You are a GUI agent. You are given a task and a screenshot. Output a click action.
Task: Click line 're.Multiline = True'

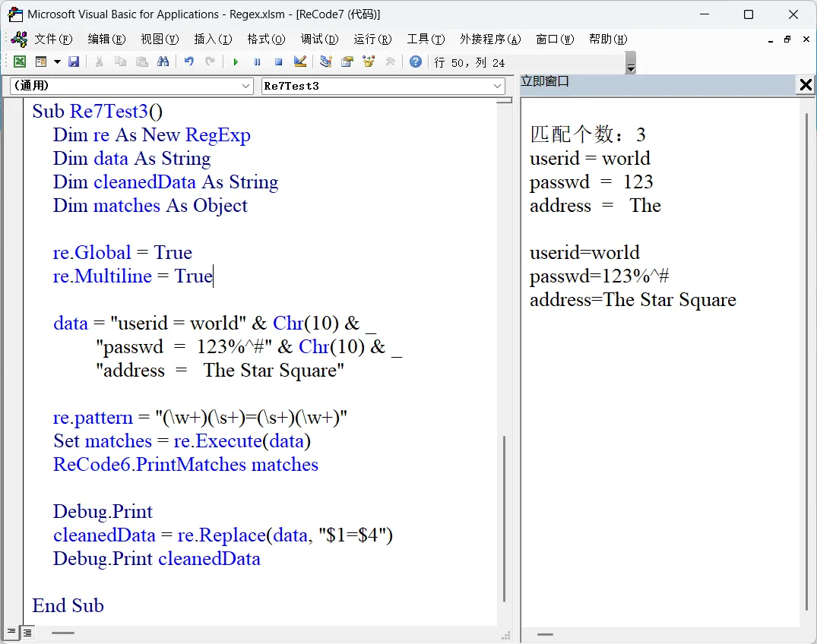coord(133,276)
